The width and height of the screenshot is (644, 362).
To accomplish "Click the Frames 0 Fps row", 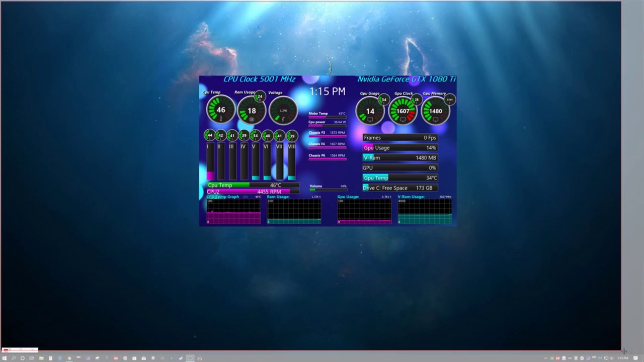I will [x=400, y=138].
